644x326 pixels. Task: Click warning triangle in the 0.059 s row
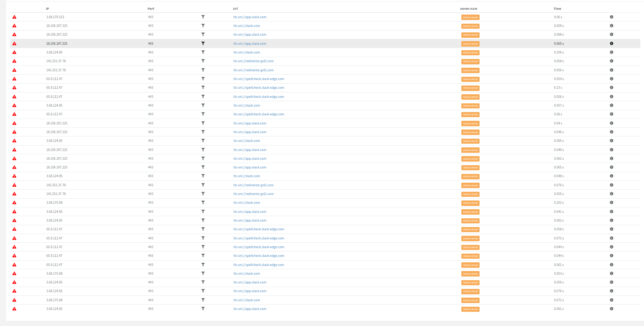pos(15,26)
